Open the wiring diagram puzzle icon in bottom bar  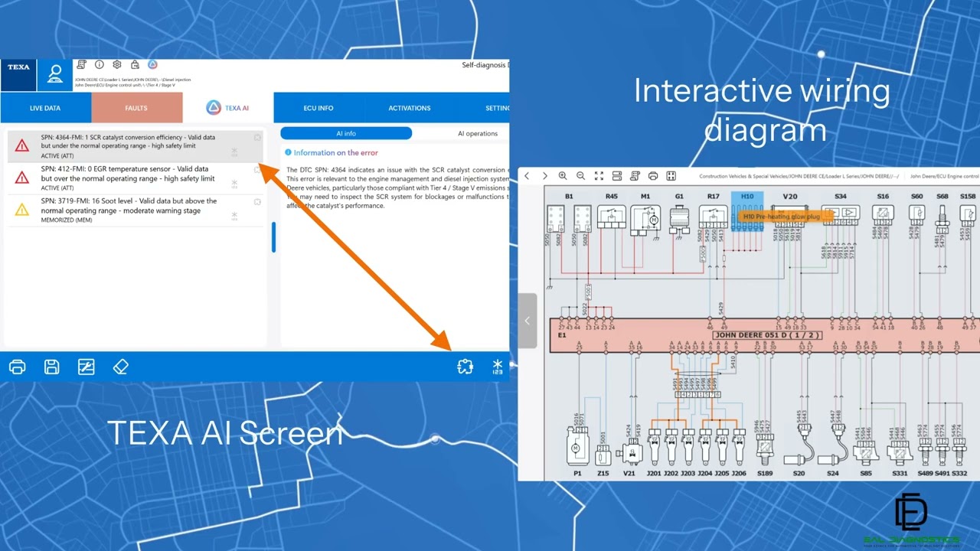465,367
